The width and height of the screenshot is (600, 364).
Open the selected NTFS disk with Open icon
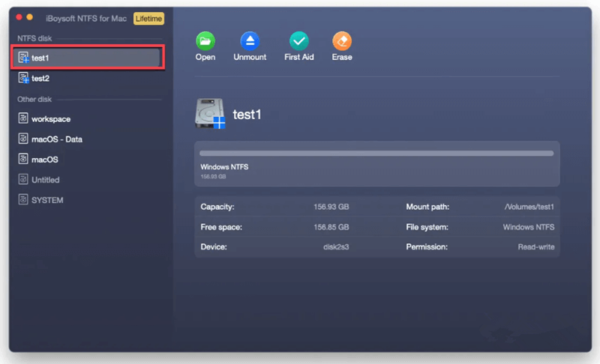click(205, 41)
